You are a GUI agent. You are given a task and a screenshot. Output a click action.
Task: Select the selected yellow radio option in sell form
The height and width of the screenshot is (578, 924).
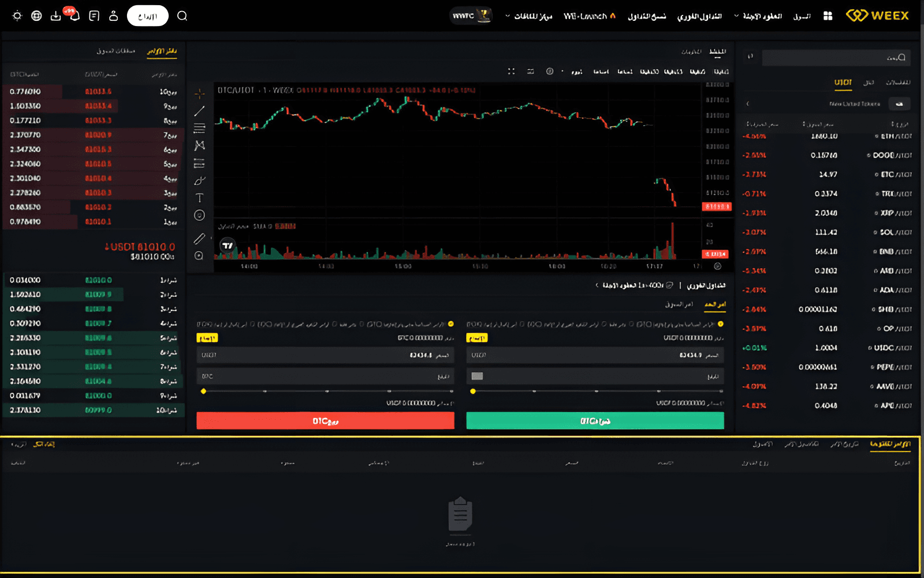450,324
